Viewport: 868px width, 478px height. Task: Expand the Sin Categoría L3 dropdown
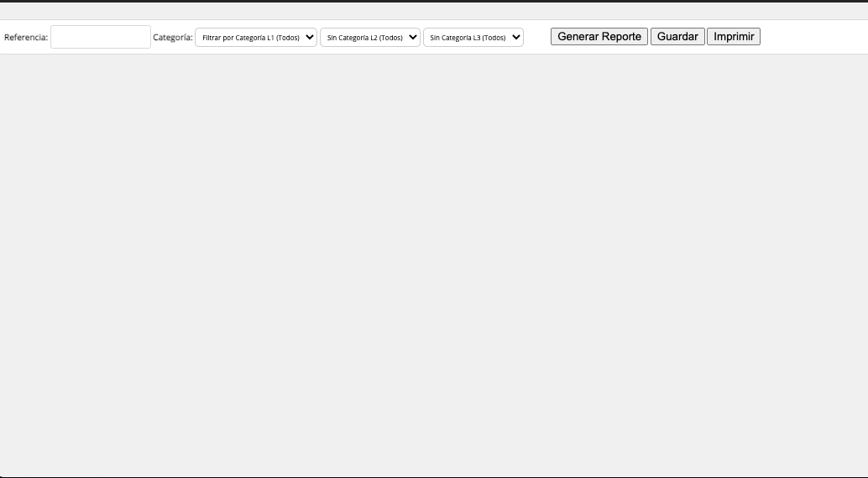tap(473, 38)
